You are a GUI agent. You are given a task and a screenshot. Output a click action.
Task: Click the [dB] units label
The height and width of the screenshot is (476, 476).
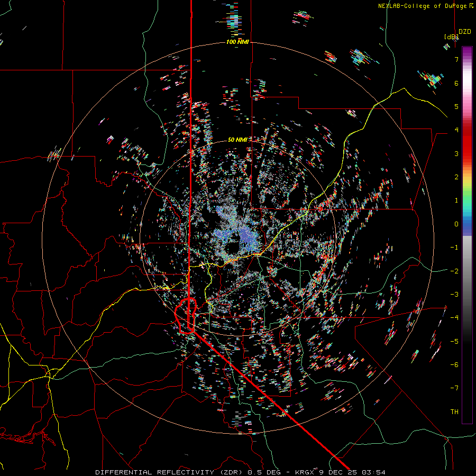point(452,37)
